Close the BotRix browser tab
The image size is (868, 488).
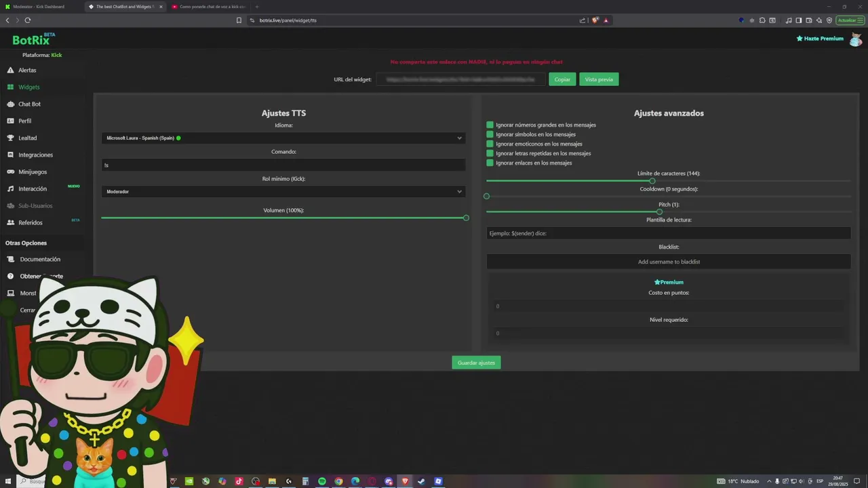161,7
